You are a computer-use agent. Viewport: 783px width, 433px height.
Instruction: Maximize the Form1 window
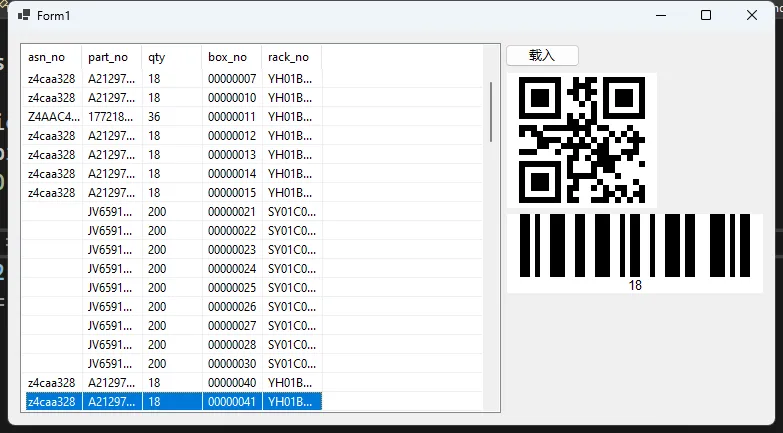click(706, 15)
